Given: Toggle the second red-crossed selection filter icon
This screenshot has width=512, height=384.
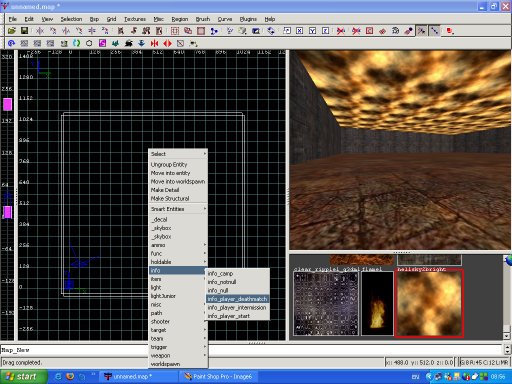Looking at the screenshot, I should click(356, 31).
